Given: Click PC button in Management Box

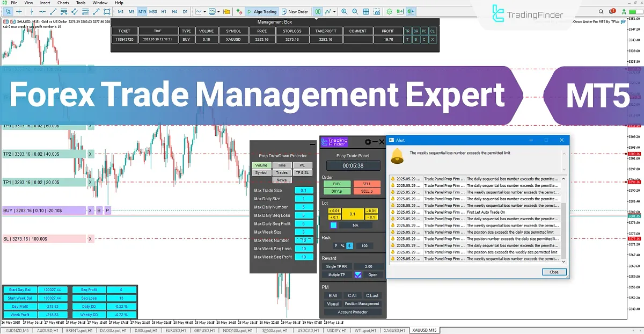Looking at the screenshot, I should (x=425, y=31).
